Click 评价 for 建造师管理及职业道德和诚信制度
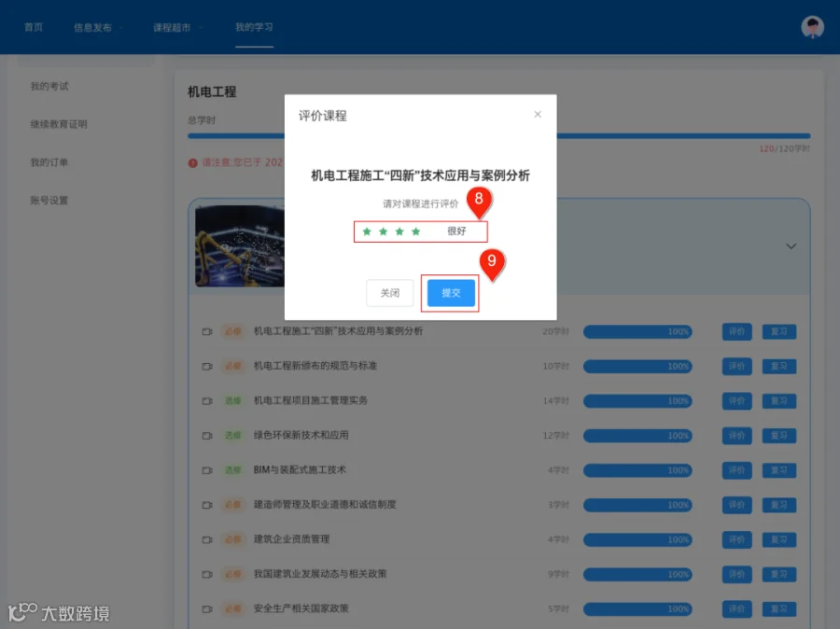 pyautogui.click(x=736, y=505)
